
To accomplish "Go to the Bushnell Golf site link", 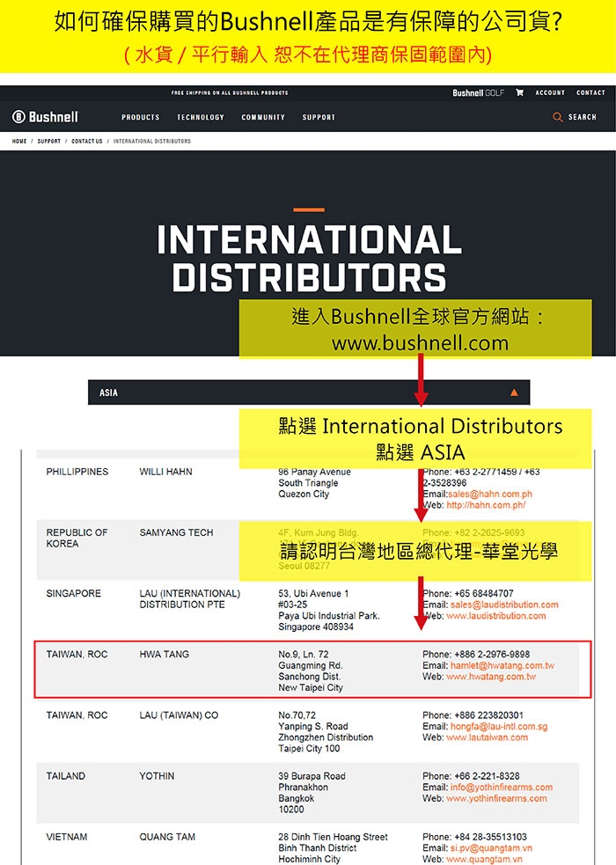I will click(x=479, y=92).
